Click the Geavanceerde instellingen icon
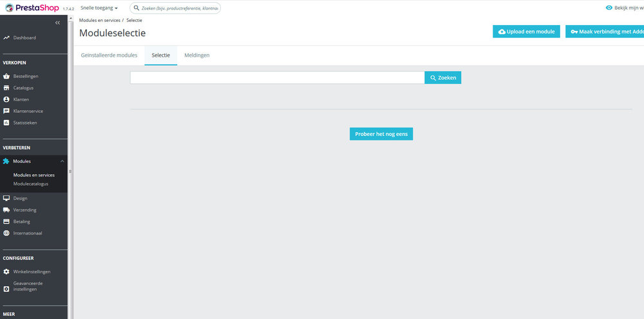 [6, 289]
